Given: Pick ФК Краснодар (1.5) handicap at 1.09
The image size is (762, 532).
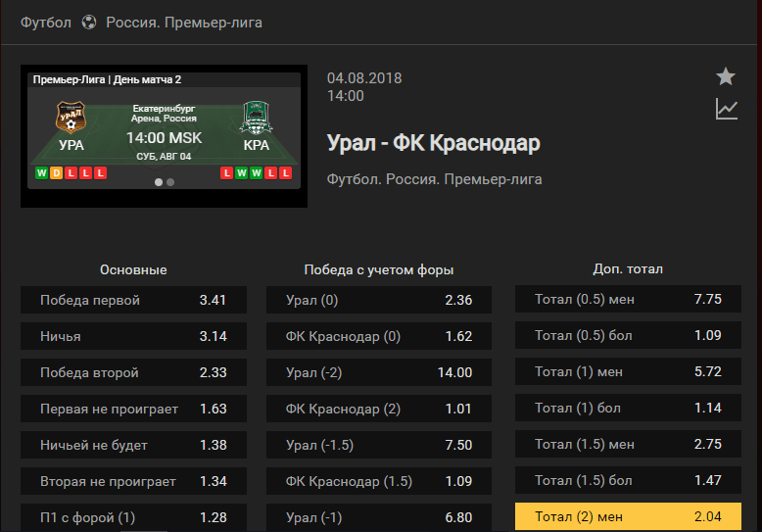Looking at the screenshot, I should (x=379, y=481).
